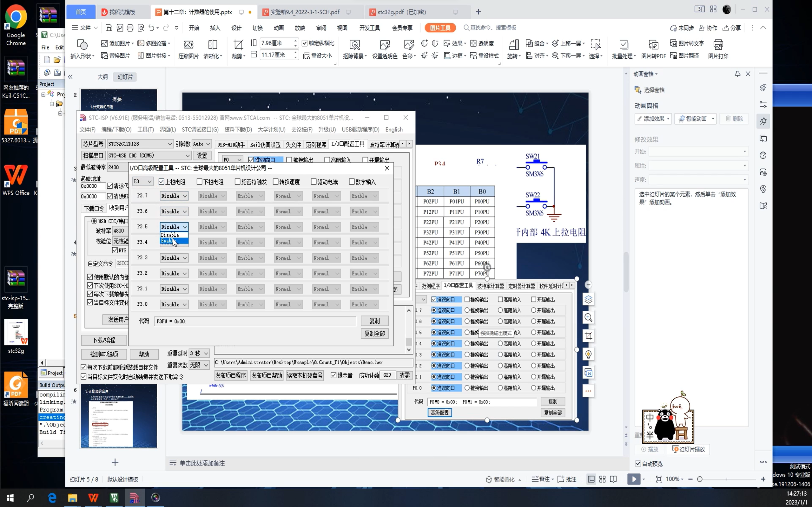Click the Set Transparent Color icon

click(385, 45)
